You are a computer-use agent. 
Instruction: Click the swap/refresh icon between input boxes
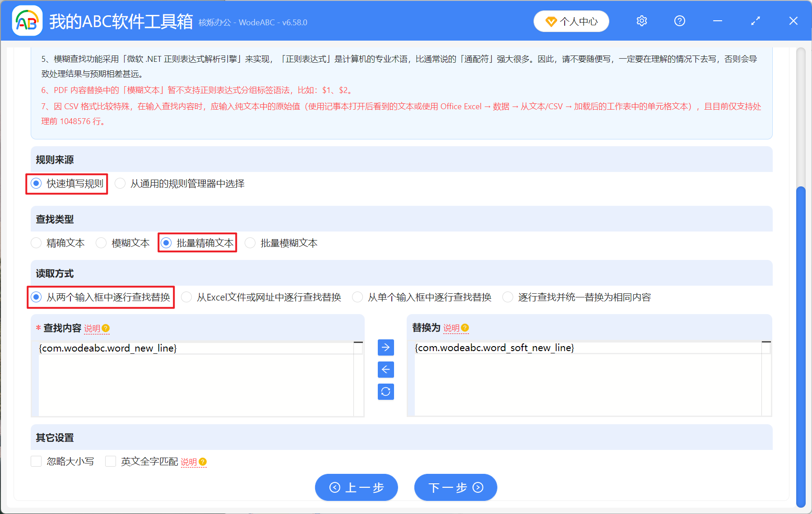(x=385, y=392)
